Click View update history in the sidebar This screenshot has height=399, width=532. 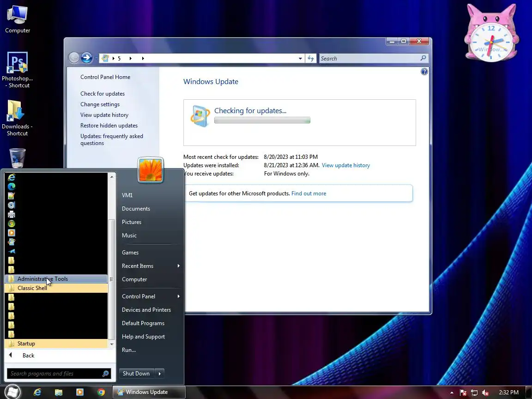point(104,115)
